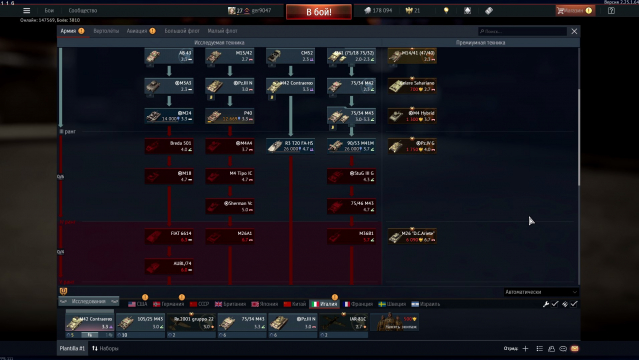Open the squad mail envelope icon
This screenshot has height=360, width=639.
click(x=575, y=349)
